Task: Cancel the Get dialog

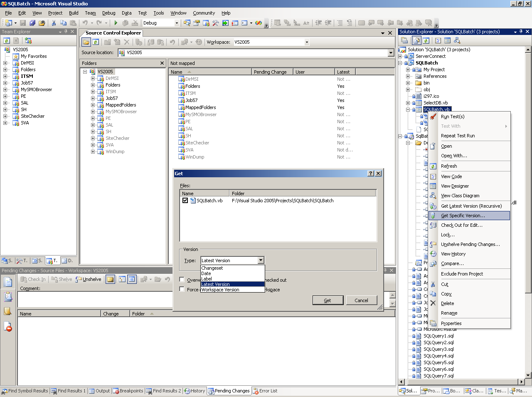Action: pyautogui.click(x=361, y=300)
